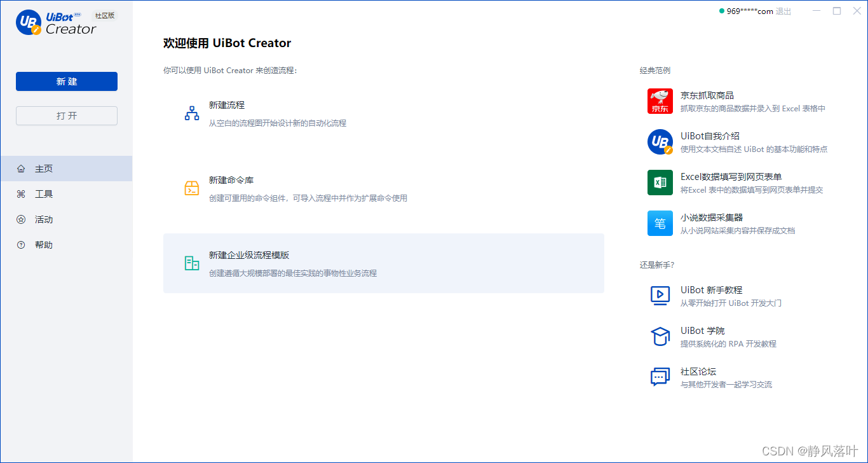Viewport: 868px width, 463px height.
Task: Click the chat bubbles forum icon
Action: point(660,377)
